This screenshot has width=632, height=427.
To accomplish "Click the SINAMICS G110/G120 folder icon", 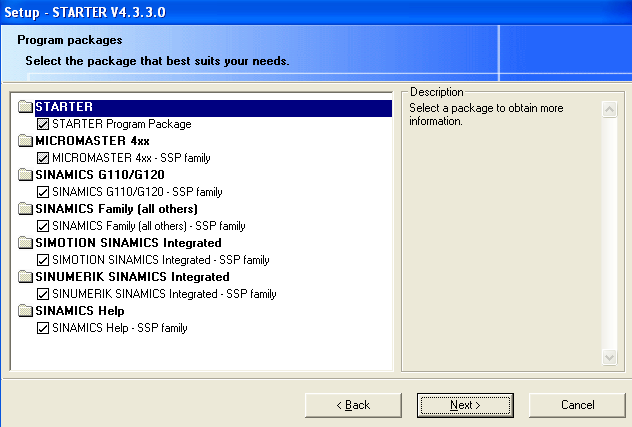I will [25, 175].
